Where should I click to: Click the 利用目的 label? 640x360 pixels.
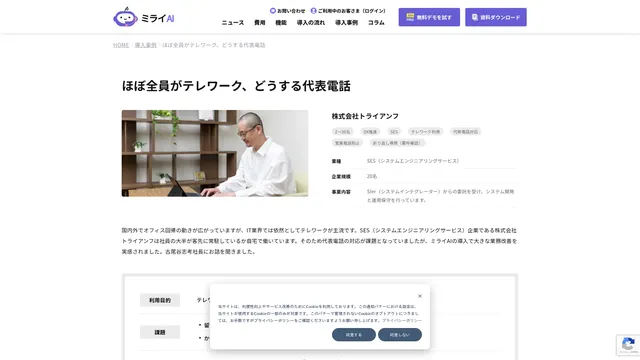click(160, 300)
